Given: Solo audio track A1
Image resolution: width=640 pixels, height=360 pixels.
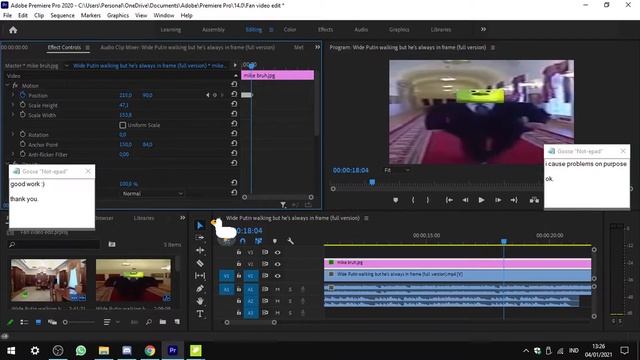Looking at the screenshot, I should [x=290, y=289].
